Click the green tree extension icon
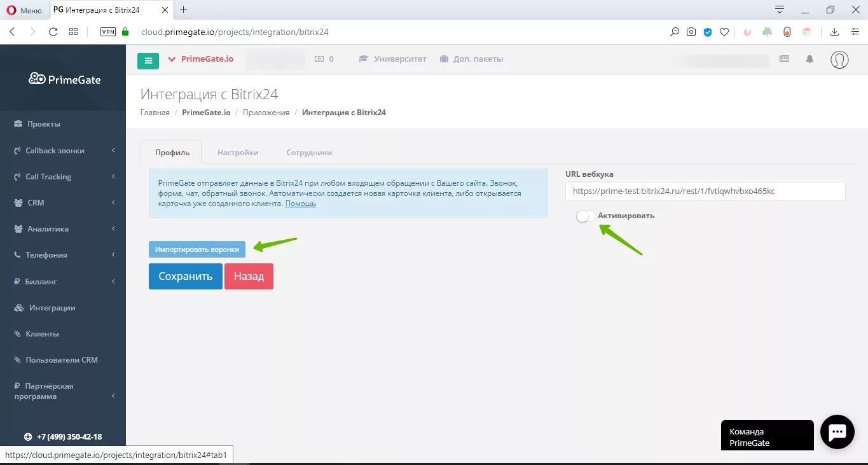868x465 pixels. (768, 32)
